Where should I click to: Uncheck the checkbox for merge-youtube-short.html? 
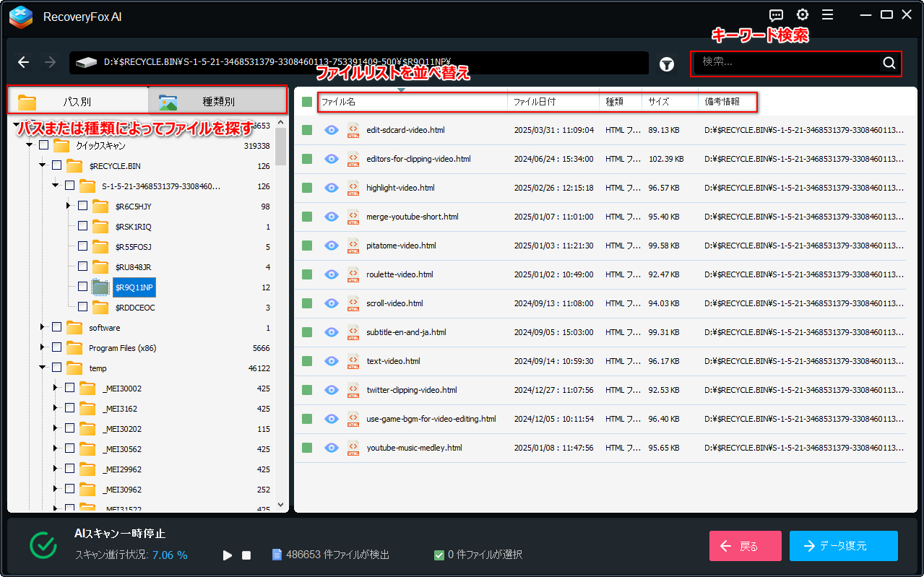307,217
